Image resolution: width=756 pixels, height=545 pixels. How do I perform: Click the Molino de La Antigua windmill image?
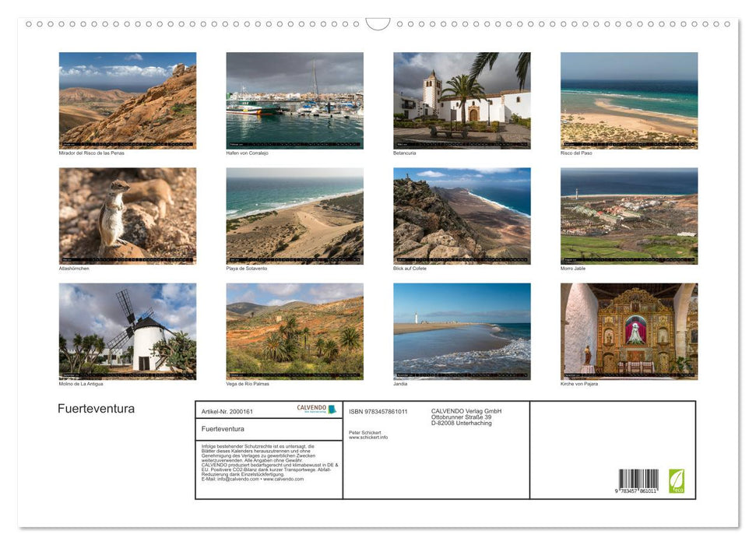coord(127,330)
